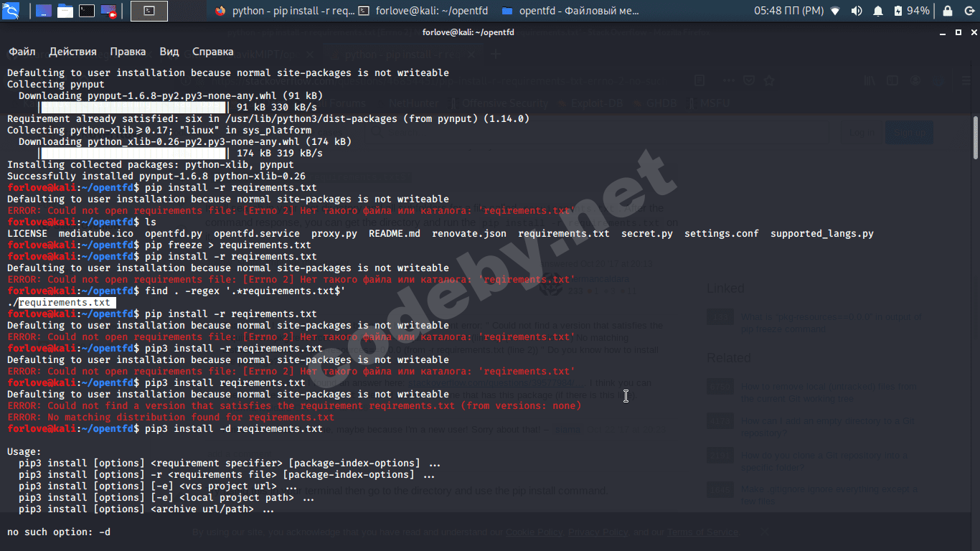Open the Правка menu
Viewport: 980px width, 551px height.
pos(128,52)
